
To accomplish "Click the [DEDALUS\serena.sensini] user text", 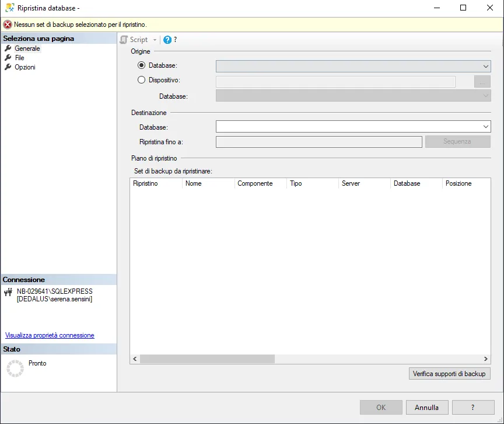I will [x=55, y=299].
